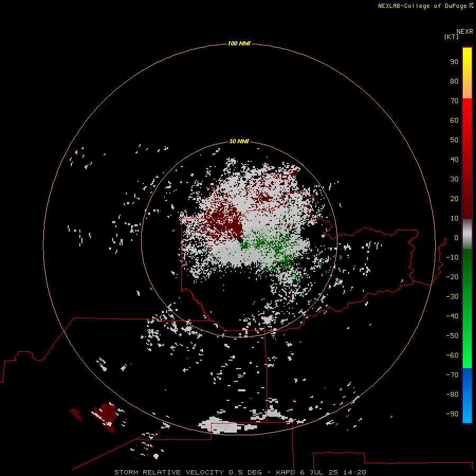
Task: Click the -70 value on the velocity scale
Action: tap(452, 375)
